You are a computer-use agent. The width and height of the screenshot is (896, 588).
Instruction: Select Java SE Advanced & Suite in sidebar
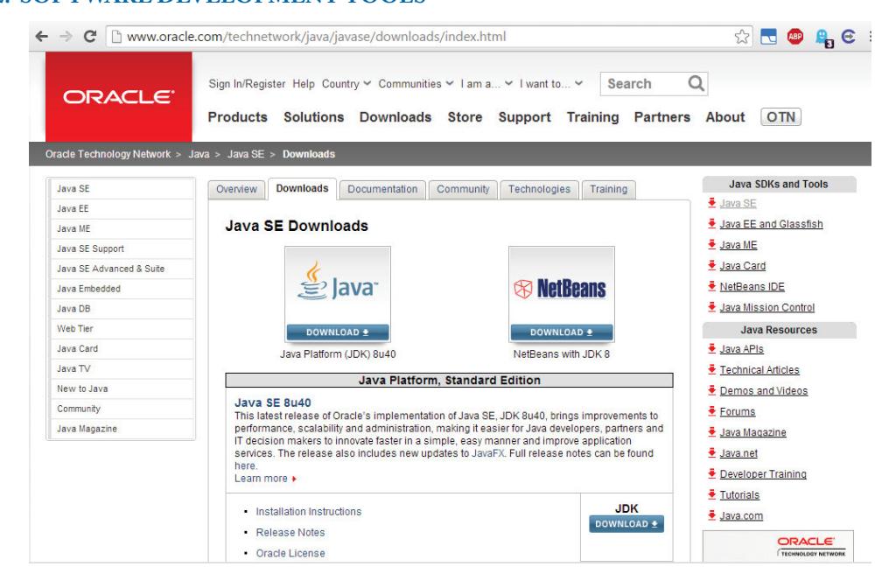pyautogui.click(x=121, y=269)
